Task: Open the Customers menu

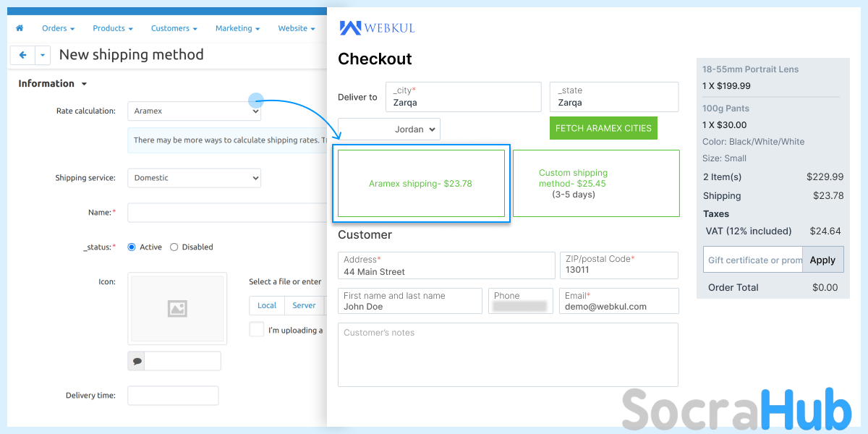Action: tap(174, 28)
